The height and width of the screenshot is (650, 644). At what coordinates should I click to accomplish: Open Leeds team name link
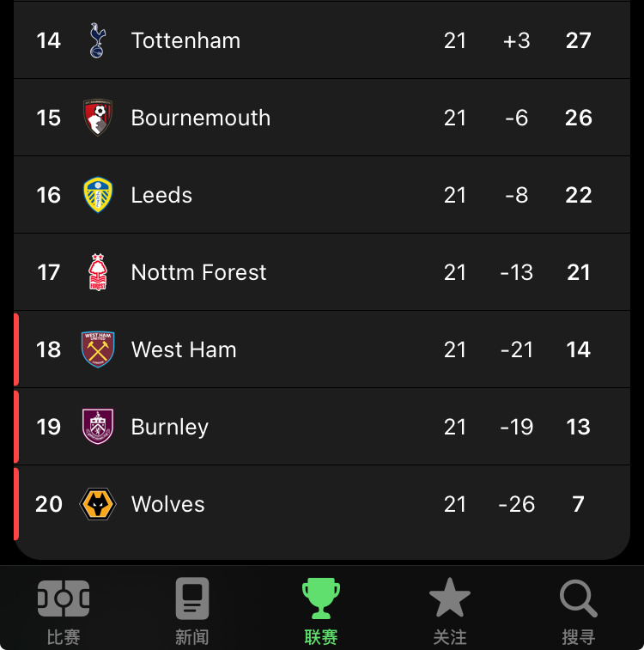(x=161, y=195)
